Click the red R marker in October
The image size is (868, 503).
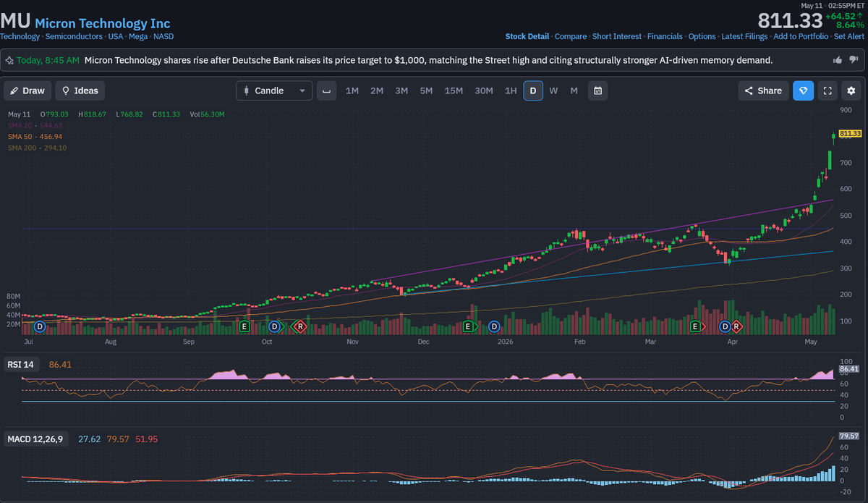(300, 327)
